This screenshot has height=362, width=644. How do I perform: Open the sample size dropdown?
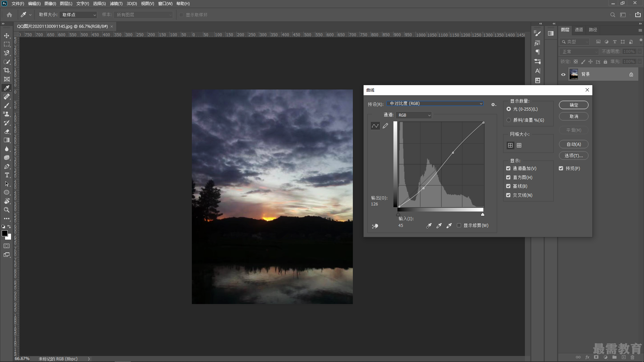tap(78, 15)
